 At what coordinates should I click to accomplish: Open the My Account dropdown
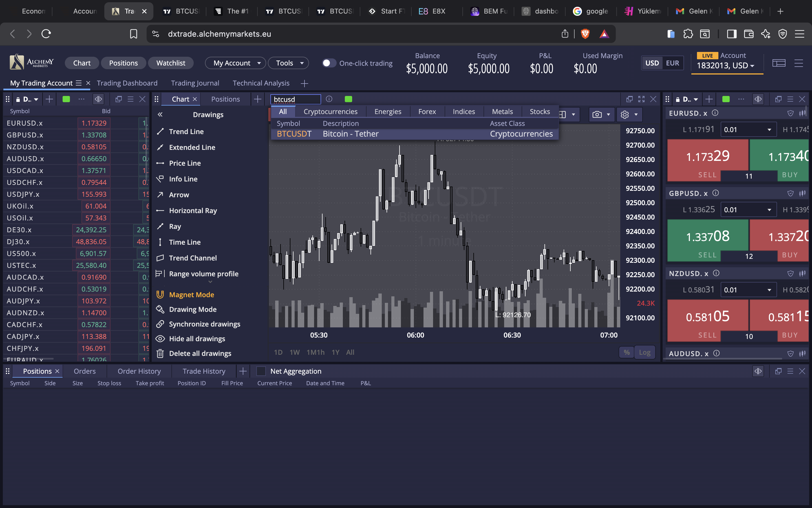coord(235,63)
